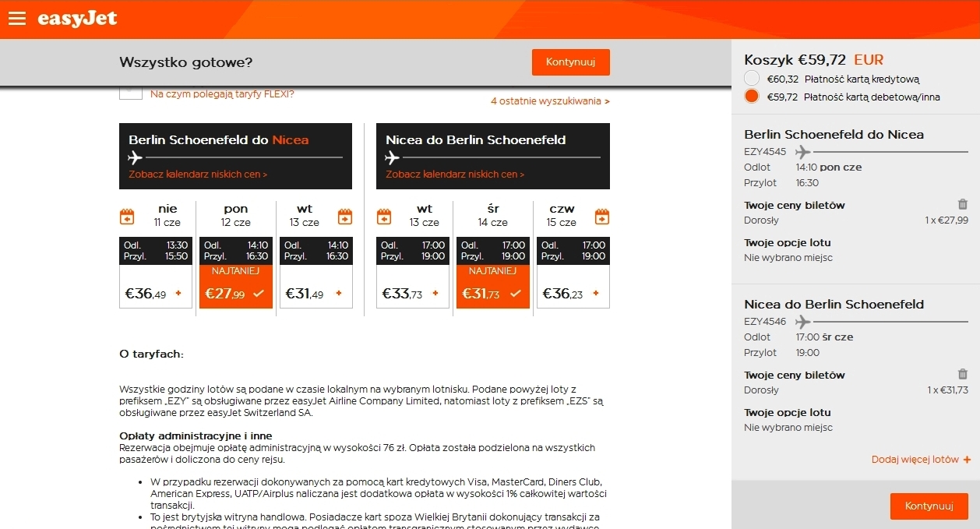Click checkmark on selected €27,99 fare

[259, 294]
